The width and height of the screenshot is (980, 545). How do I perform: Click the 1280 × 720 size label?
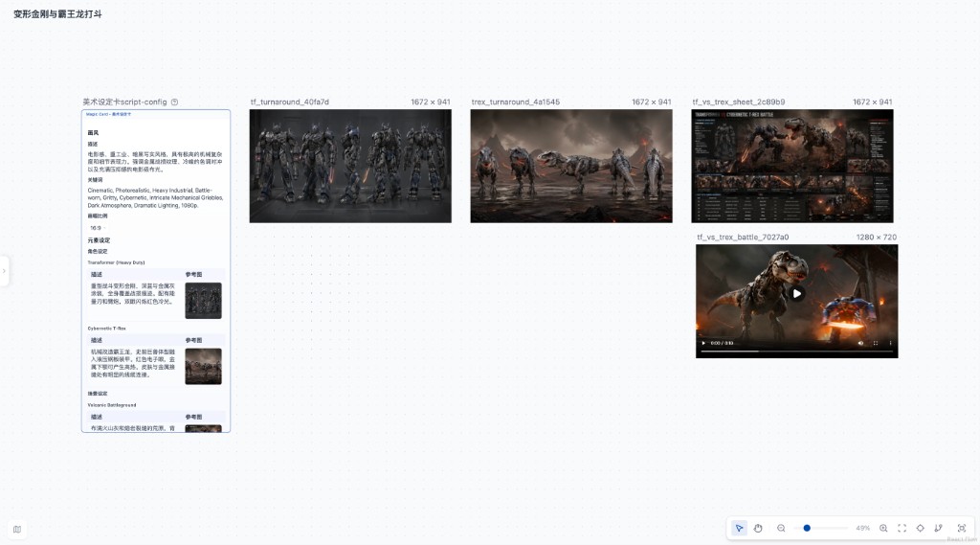coord(877,238)
